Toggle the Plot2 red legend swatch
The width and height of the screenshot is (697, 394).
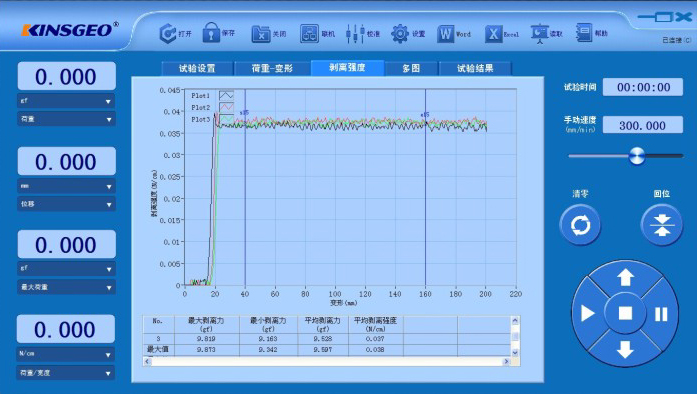pyautogui.click(x=226, y=107)
